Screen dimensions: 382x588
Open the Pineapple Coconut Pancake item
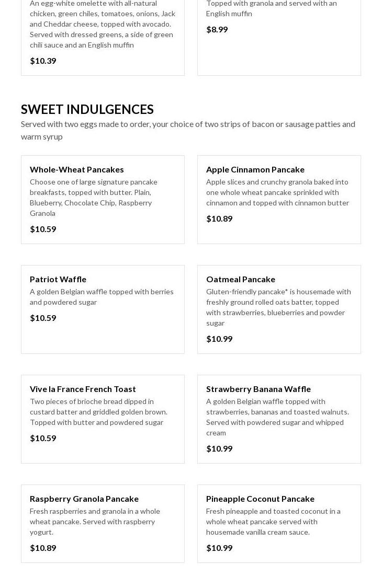[260, 499]
